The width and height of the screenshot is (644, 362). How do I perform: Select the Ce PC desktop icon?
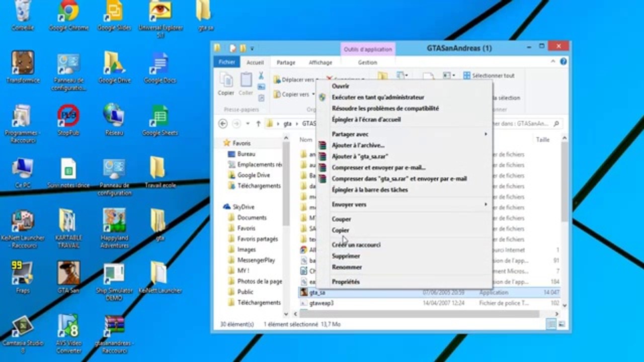click(x=23, y=172)
